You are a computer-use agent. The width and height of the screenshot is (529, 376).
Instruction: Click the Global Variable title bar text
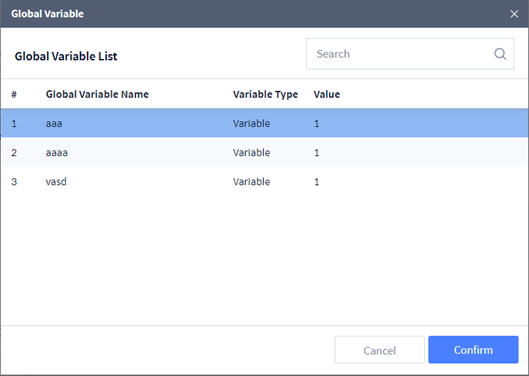pyautogui.click(x=47, y=14)
